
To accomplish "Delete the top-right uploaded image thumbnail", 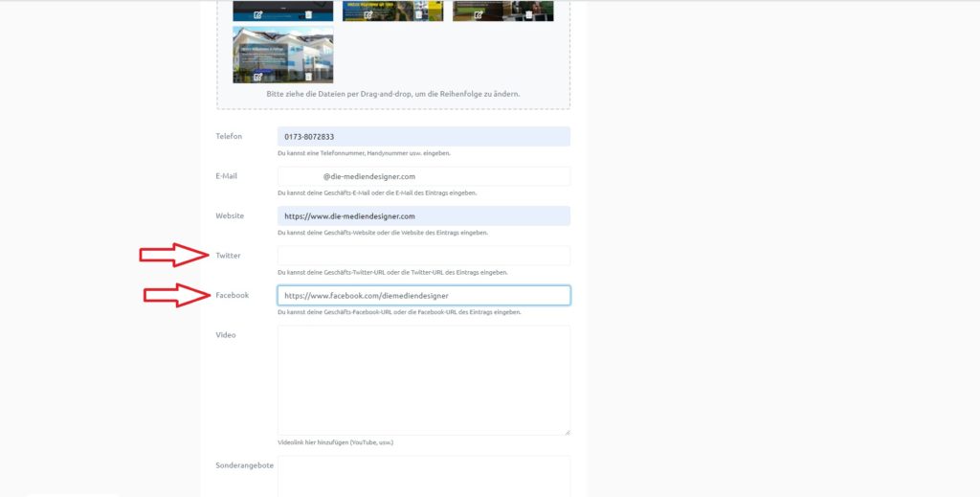I will coord(528,15).
